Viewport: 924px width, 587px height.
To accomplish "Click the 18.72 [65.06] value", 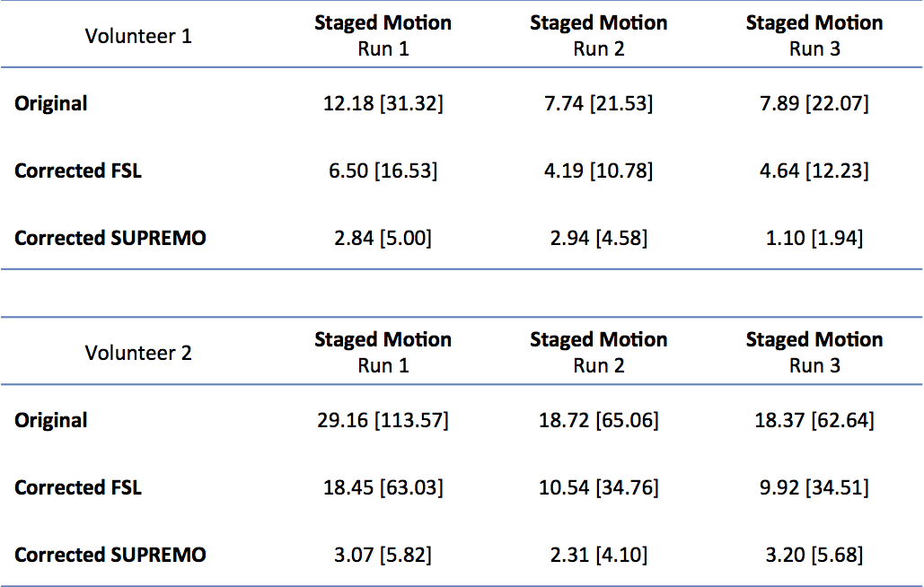I will click(x=599, y=420).
